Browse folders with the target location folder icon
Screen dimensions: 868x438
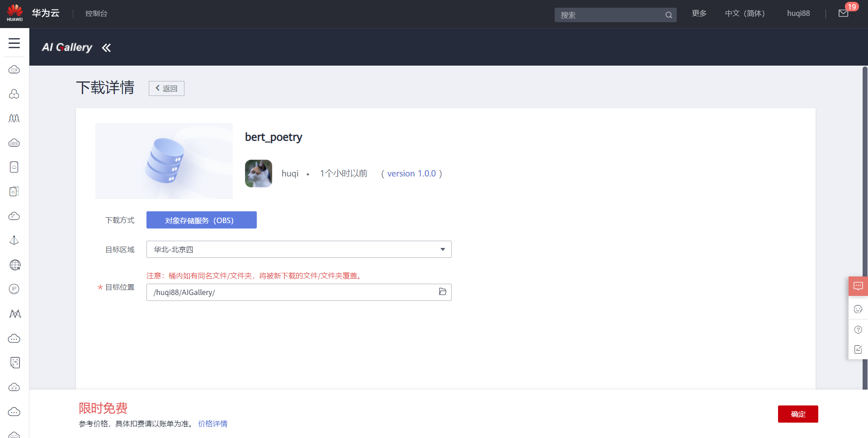coord(443,292)
